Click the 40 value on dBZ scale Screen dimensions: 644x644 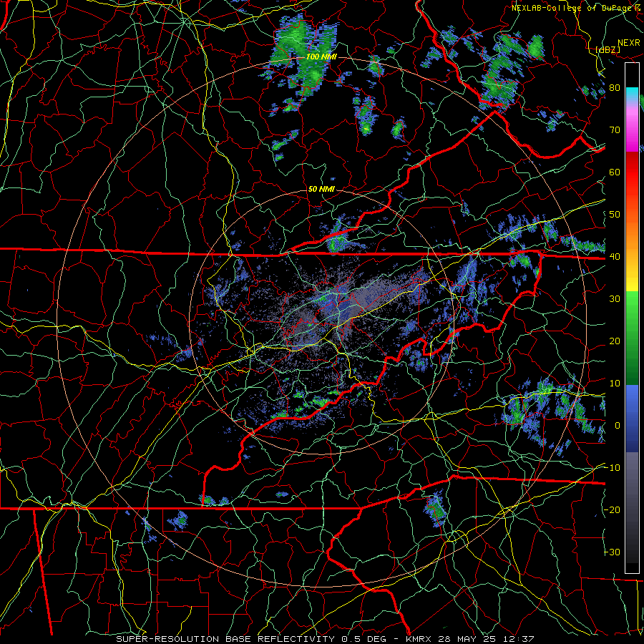coord(615,257)
